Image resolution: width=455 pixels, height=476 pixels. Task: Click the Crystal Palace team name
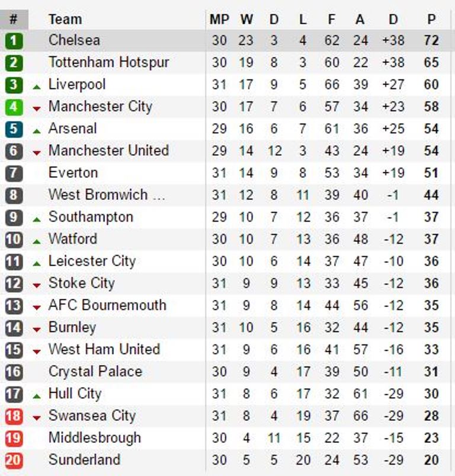(x=95, y=372)
